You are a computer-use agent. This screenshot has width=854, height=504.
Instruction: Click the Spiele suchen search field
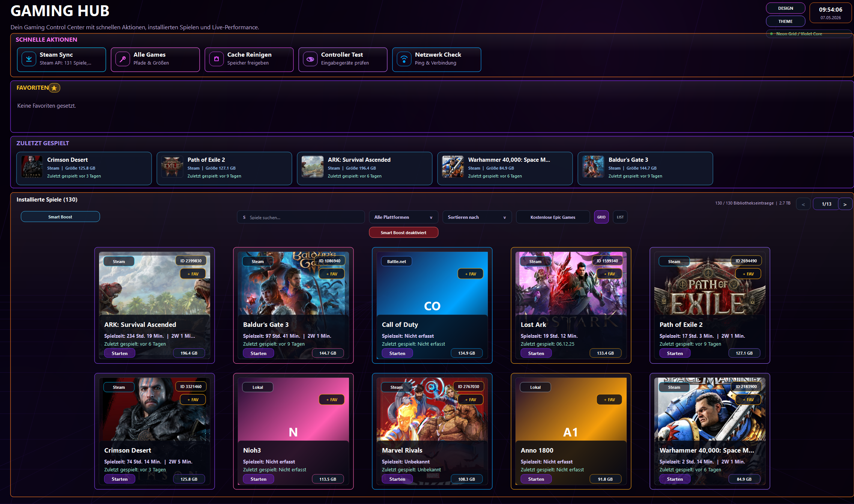pyautogui.click(x=301, y=217)
